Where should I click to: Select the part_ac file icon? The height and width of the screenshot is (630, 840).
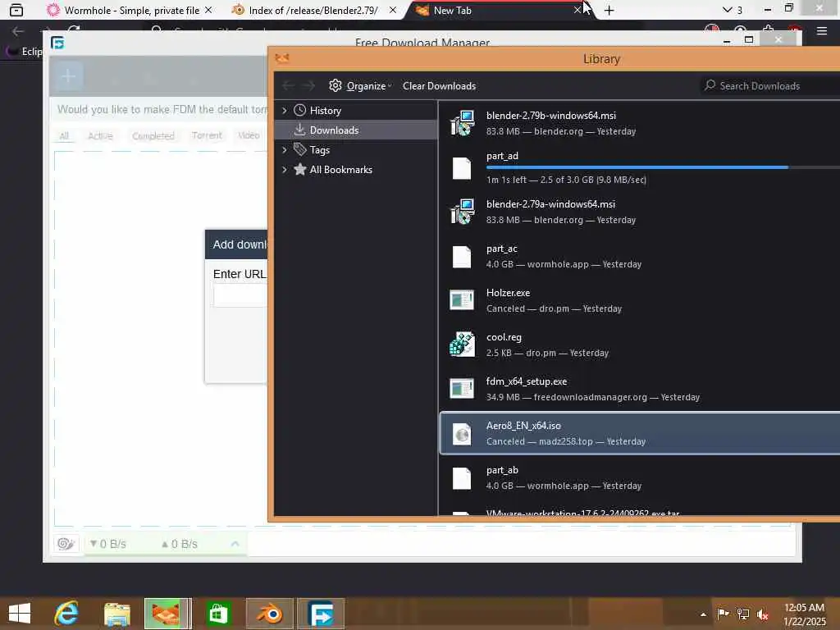tap(462, 257)
